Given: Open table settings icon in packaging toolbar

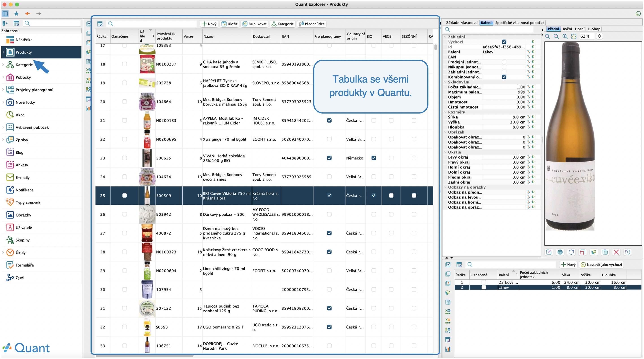Looking at the screenshot, I should click(459, 265).
